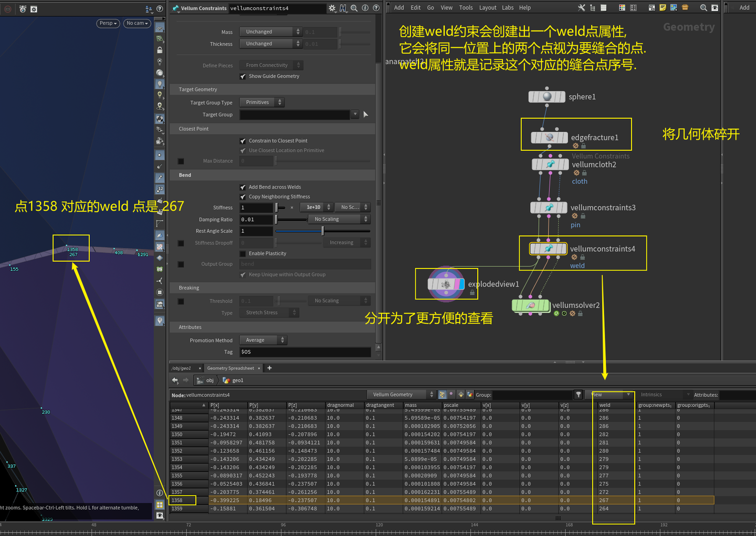Click the weld column header
The width and height of the screenshot is (756, 536).
click(x=616, y=405)
